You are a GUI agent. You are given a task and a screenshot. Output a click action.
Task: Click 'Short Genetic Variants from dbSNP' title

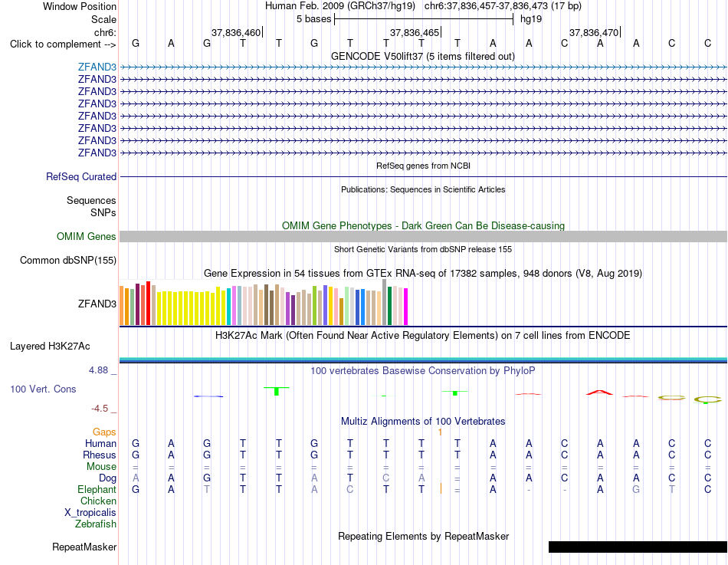click(x=423, y=249)
